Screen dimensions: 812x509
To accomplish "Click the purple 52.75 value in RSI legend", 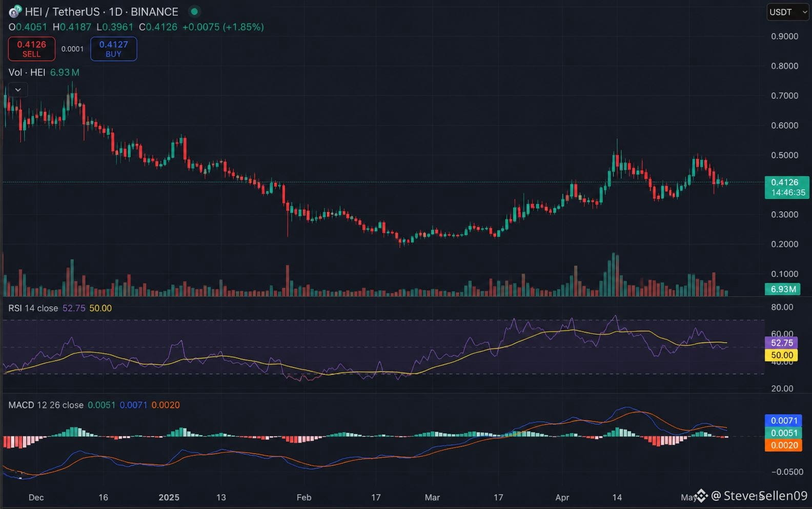I will pos(74,308).
